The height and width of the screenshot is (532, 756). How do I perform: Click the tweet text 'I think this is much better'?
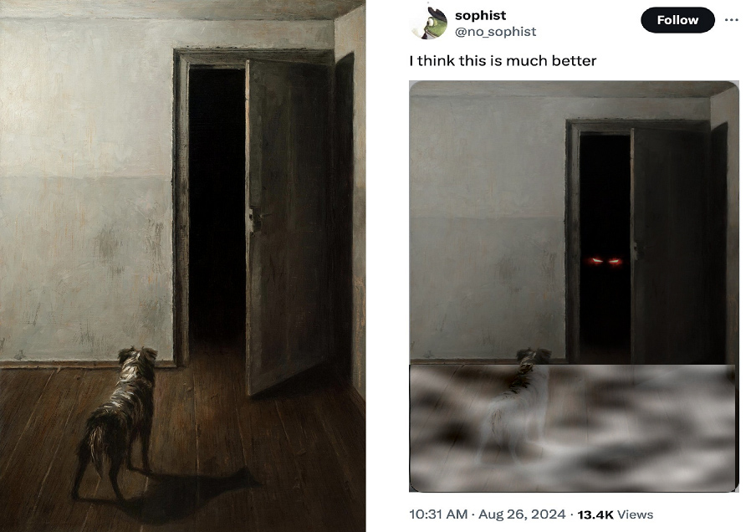pos(503,61)
